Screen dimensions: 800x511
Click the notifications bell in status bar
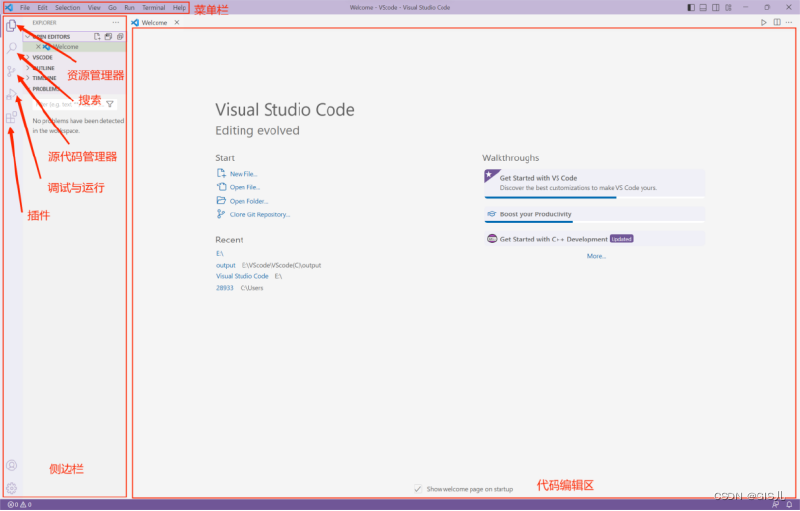point(789,504)
